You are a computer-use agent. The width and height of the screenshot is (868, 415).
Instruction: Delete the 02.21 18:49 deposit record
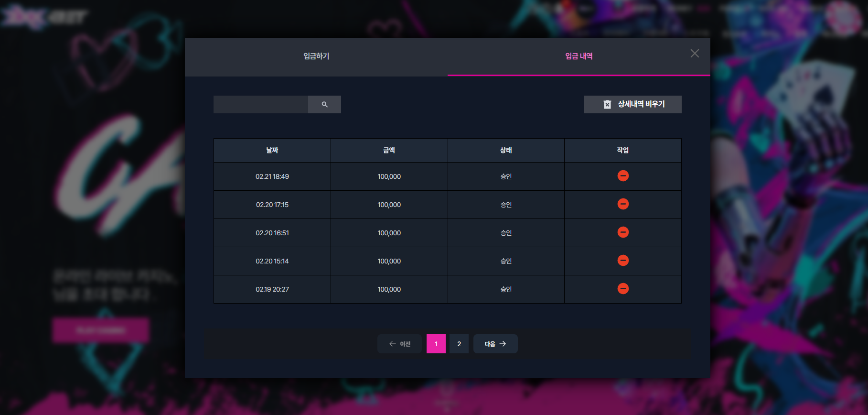point(623,176)
